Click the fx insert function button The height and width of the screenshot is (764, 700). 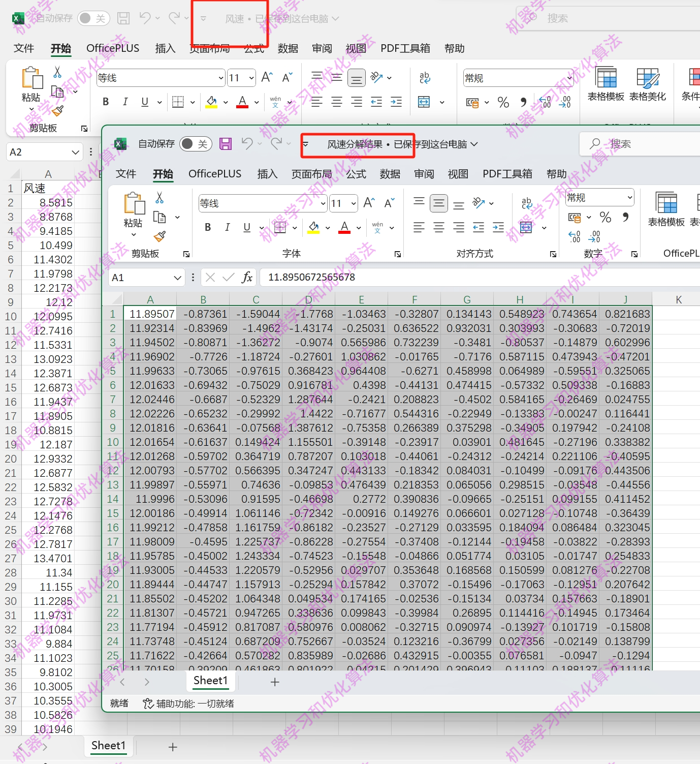(247, 277)
